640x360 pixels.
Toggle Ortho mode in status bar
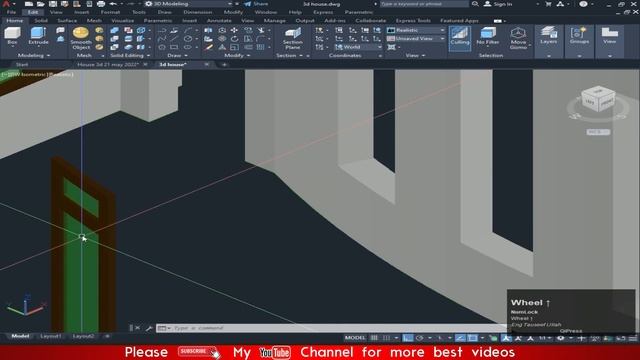click(x=407, y=338)
